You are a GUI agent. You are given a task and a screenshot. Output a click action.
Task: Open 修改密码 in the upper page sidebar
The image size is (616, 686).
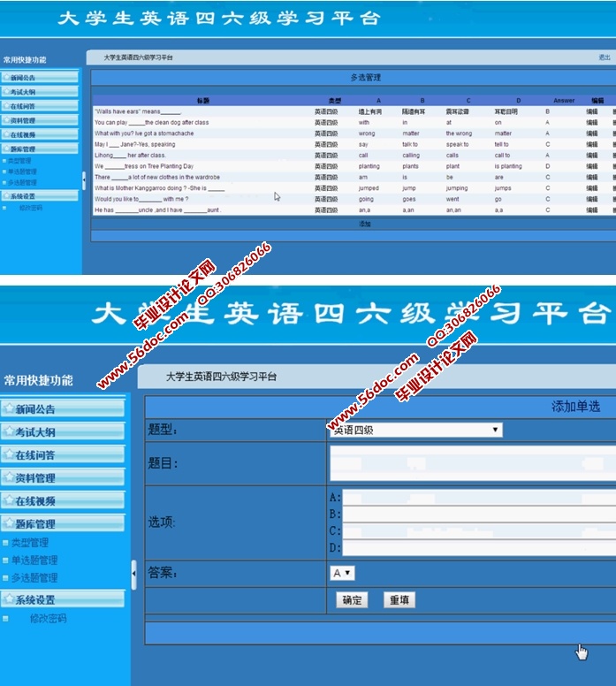click(31, 208)
